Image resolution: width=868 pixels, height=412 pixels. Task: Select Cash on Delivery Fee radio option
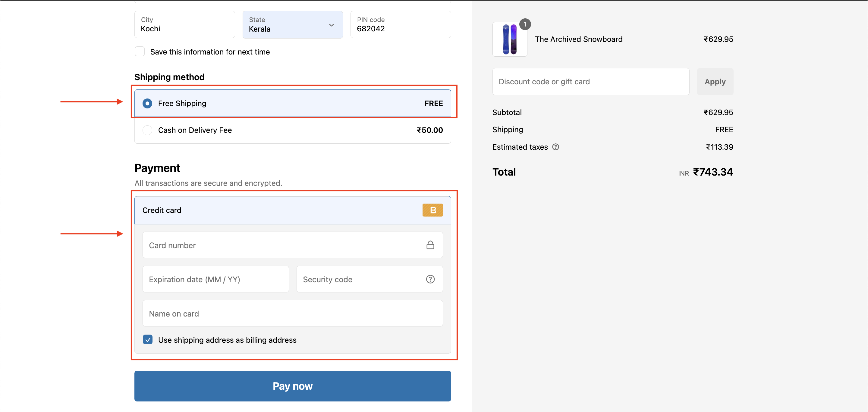147,130
